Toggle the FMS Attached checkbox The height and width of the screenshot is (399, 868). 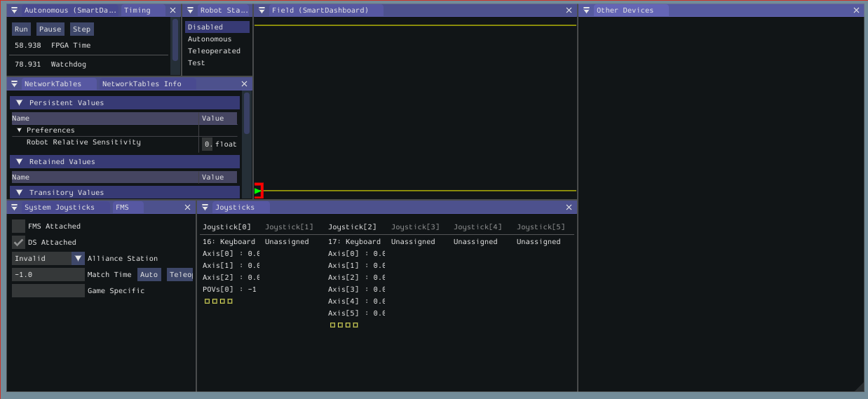pos(19,226)
